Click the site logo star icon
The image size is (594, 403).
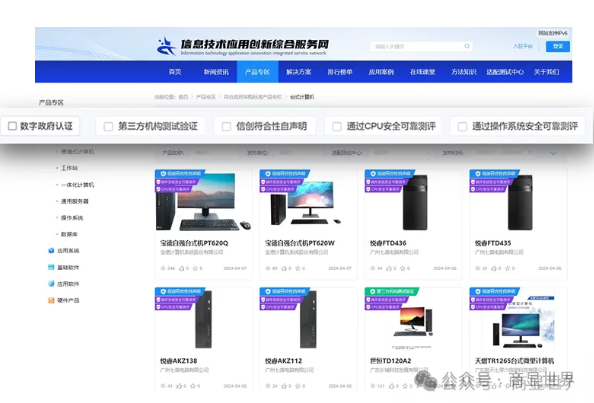pyautogui.click(x=166, y=46)
